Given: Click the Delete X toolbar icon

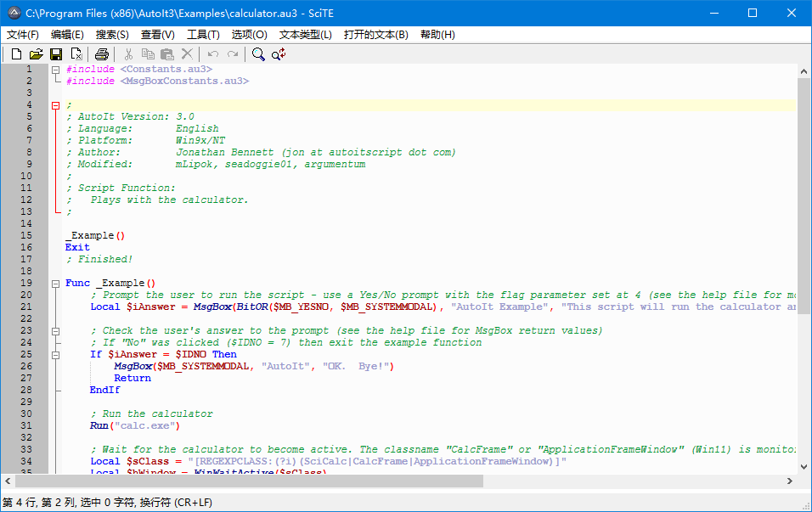Looking at the screenshot, I should point(187,53).
